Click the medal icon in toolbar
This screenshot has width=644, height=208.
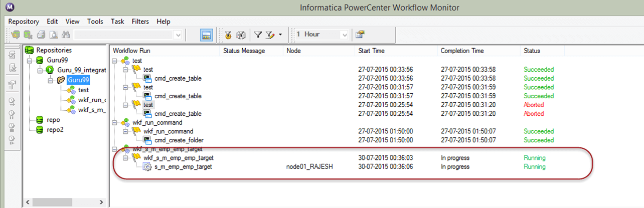click(x=228, y=35)
